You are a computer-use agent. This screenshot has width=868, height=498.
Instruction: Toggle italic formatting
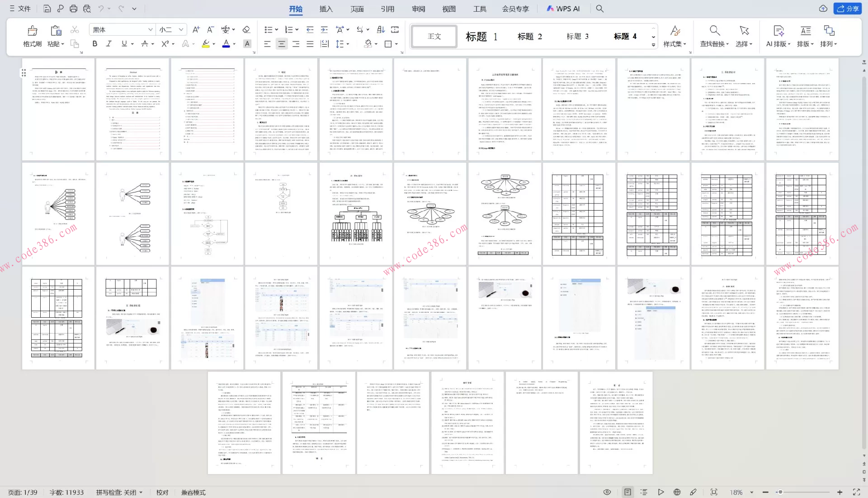tap(108, 44)
